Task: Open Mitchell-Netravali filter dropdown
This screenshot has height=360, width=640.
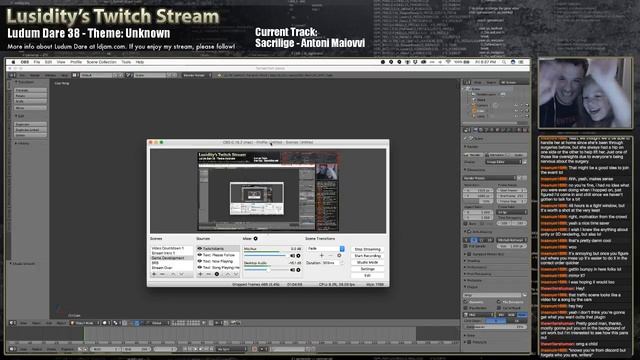Action: coord(512,240)
